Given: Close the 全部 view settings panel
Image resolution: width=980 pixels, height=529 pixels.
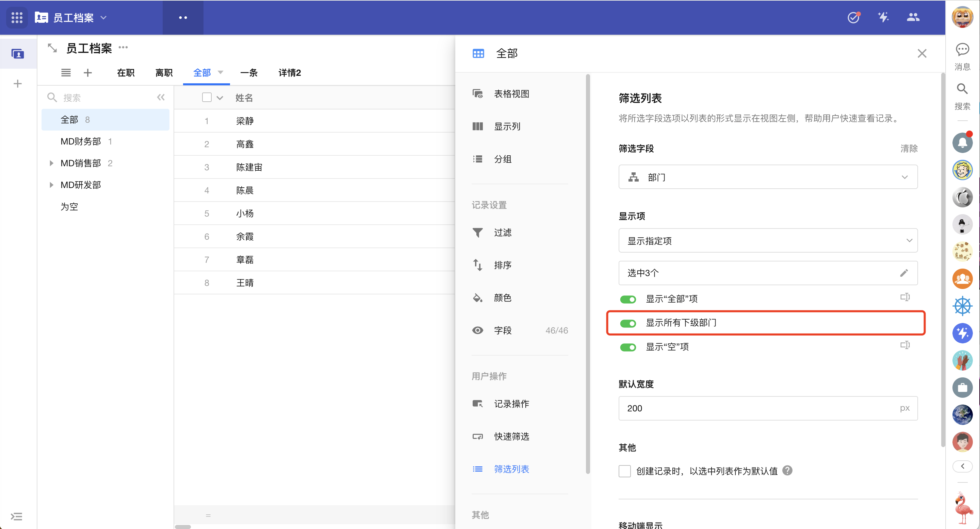Looking at the screenshot, I should point(922,53).
